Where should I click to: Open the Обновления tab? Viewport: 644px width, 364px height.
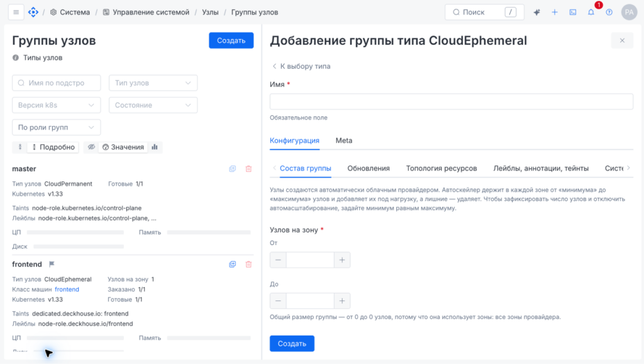(x=369, y=168)
